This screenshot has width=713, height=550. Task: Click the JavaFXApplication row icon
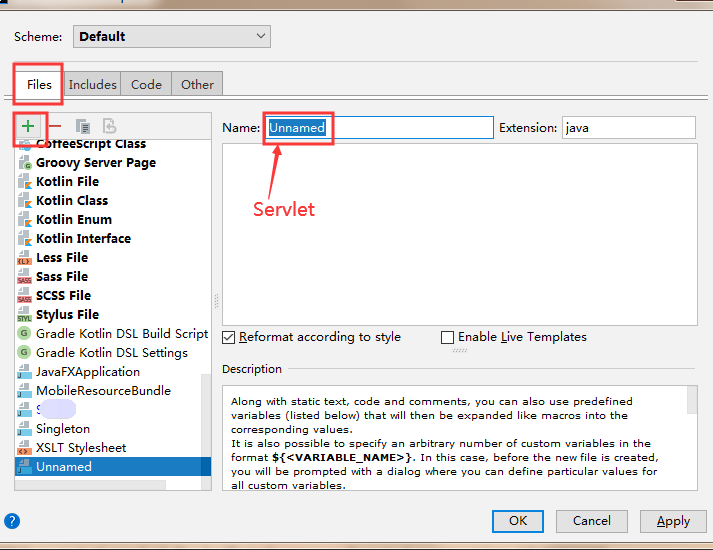point(25,372)
